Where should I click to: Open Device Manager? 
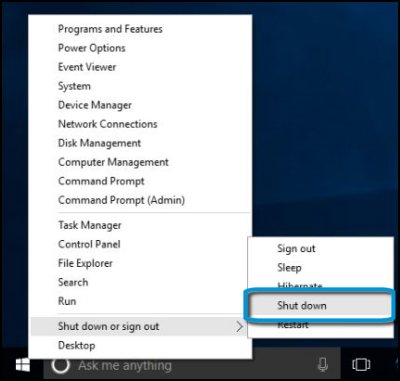[140, 105]
